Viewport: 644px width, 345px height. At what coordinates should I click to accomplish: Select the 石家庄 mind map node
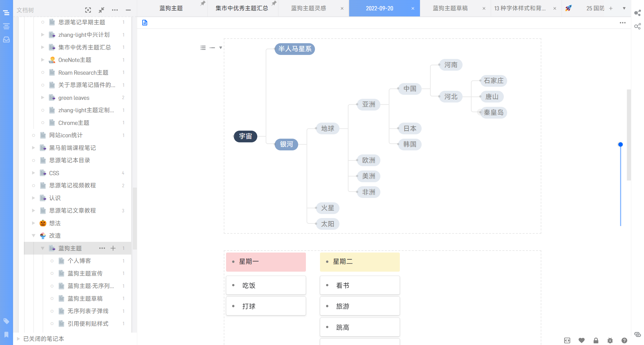(494, 81)
